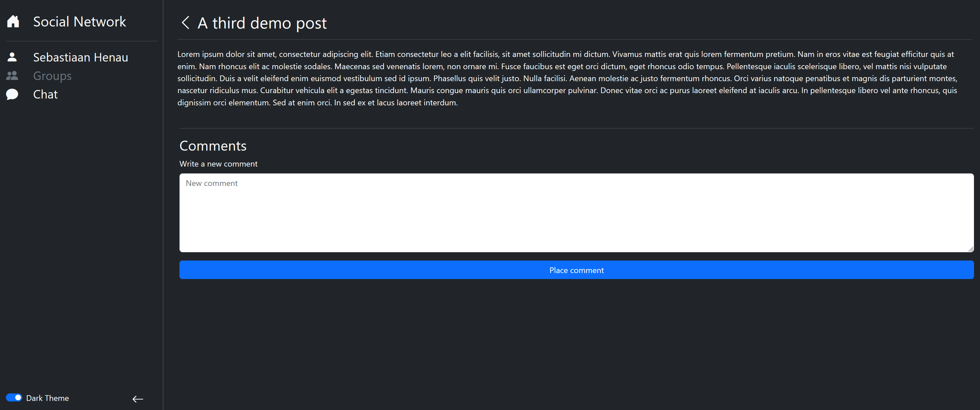980x410 pixels.
Task: Click the user profile person icon
Action: [x=12, y=57]
